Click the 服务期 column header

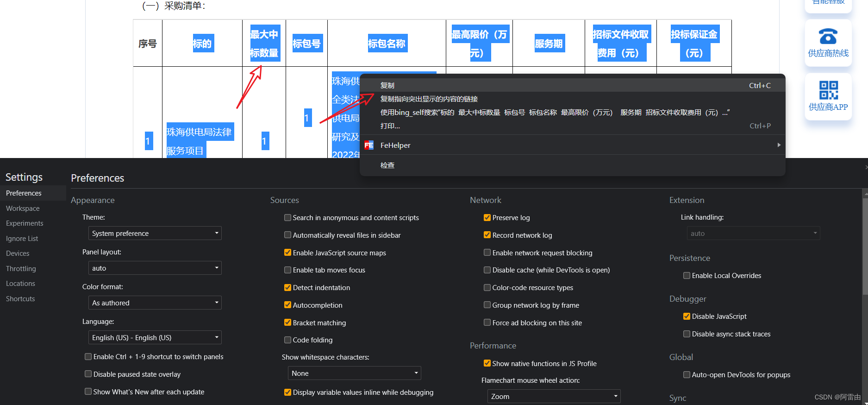click(x=549, y=44)
